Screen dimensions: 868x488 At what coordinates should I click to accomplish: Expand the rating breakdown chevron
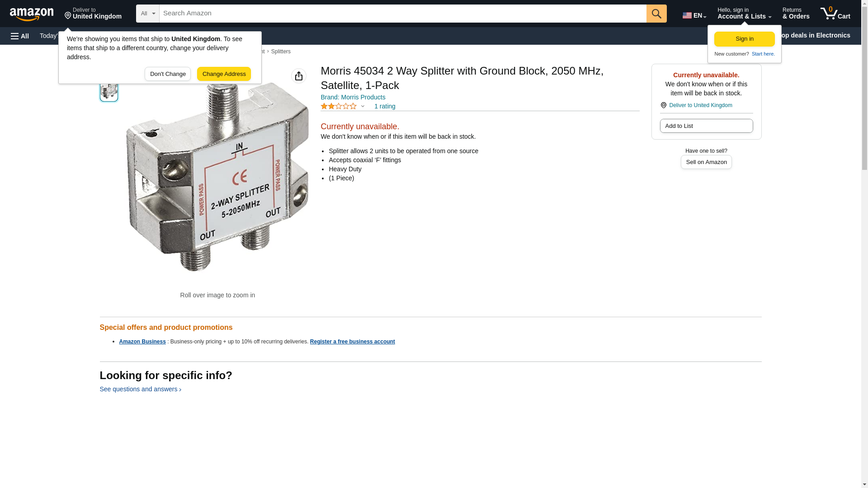[x=363, y=106]
